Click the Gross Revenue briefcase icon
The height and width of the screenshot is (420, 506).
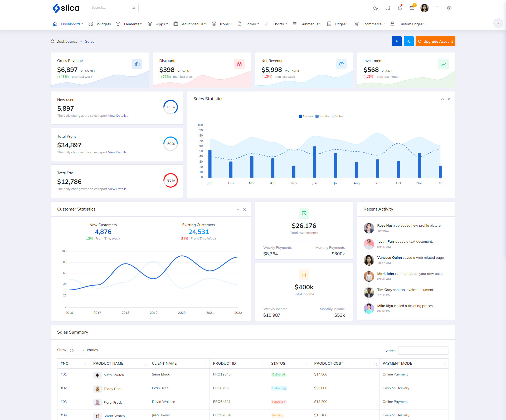pyautogui.click(x=137, y=64)
